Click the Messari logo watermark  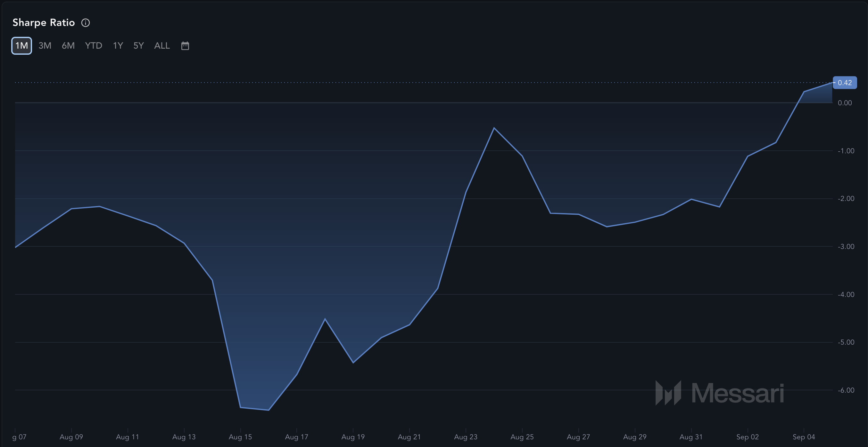[719, 393]
